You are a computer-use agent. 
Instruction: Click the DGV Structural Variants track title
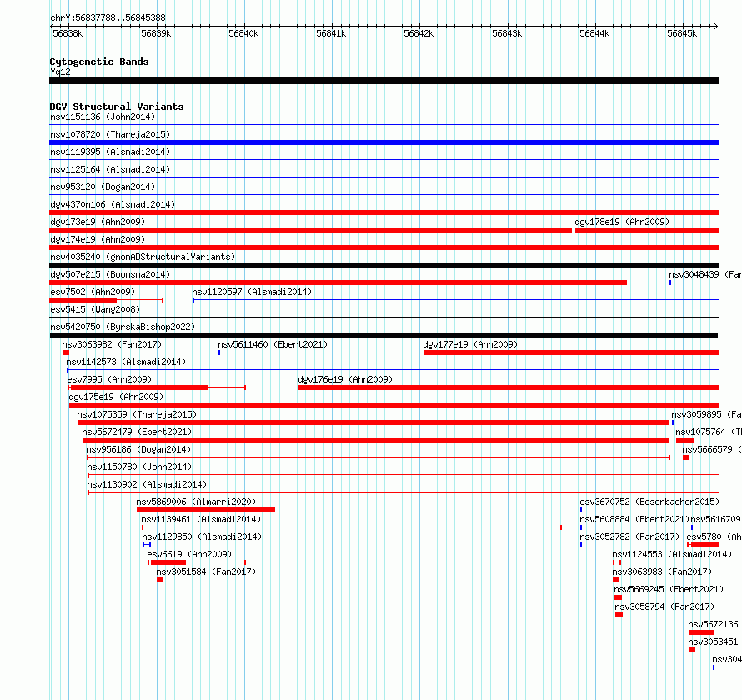[117, 107]
